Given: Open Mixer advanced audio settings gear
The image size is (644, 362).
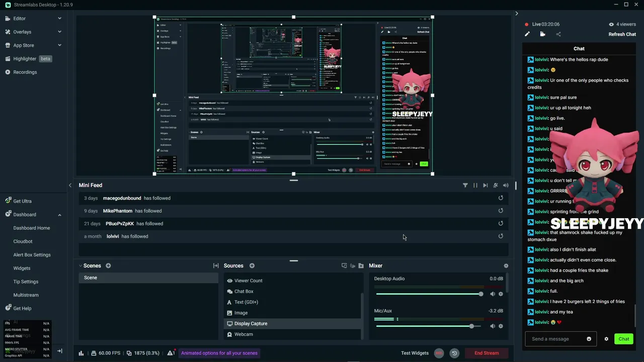Looking at the screenshot, I should [506, 265].
